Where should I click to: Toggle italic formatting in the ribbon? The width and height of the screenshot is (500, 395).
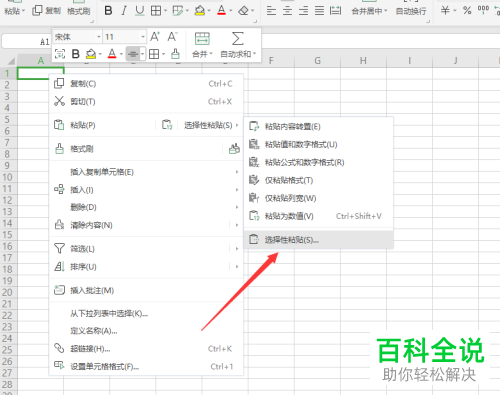click(x=124, y=11)
